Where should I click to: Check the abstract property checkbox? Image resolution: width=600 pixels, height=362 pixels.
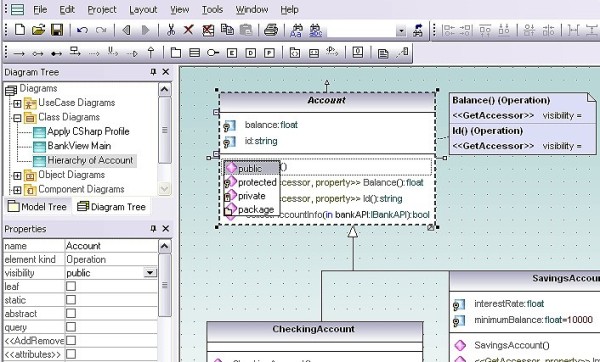coord(71,313)
